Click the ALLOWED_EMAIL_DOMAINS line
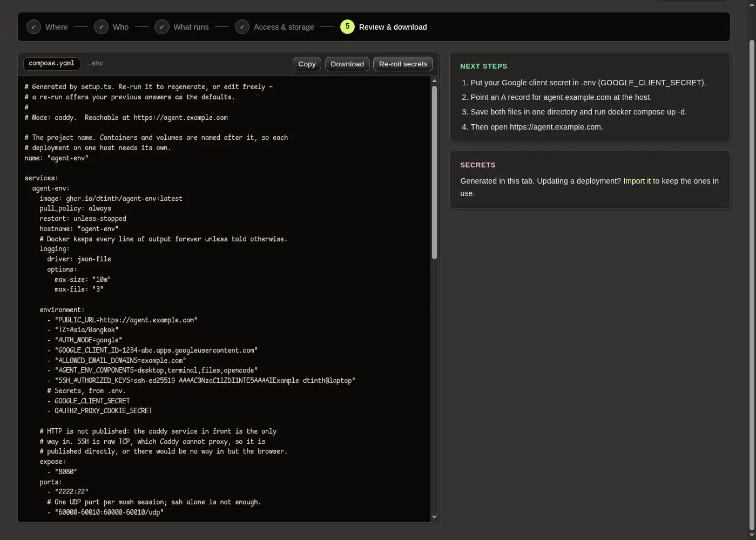 point(117,361)
